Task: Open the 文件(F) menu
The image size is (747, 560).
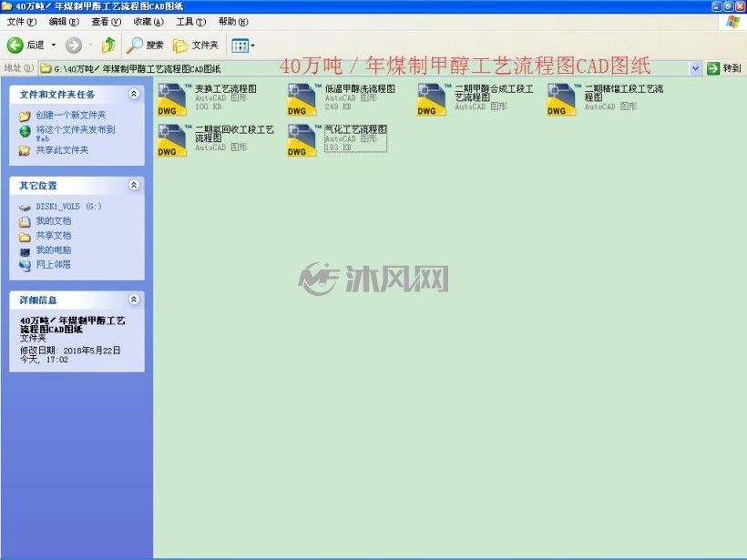Action: 22,22
